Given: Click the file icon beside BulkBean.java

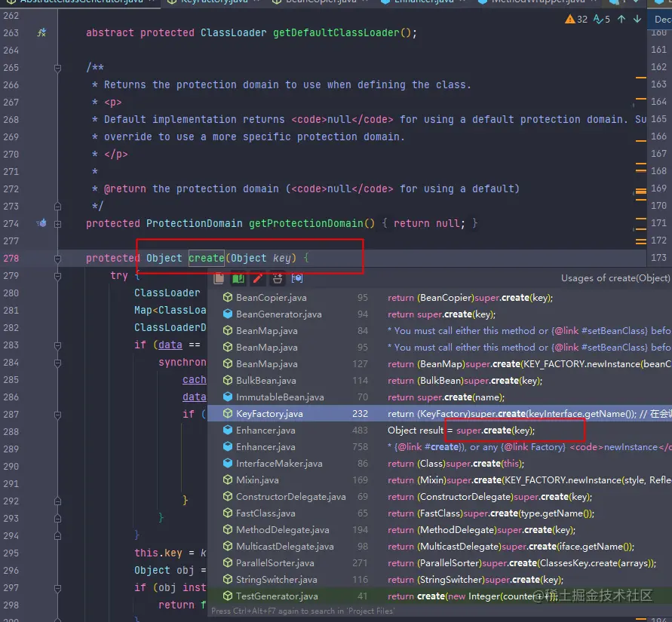Looking at the screenshot, I should click(228, 381).
